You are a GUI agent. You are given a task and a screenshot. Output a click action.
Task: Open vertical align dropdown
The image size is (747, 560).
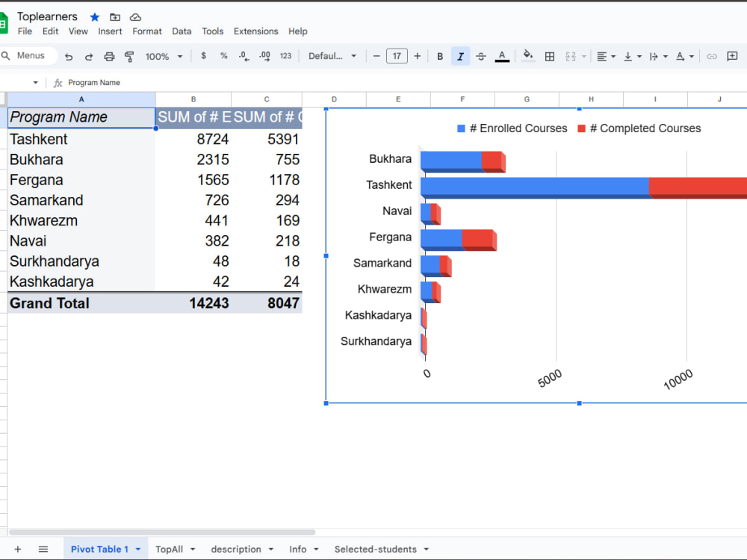point(632,56)
